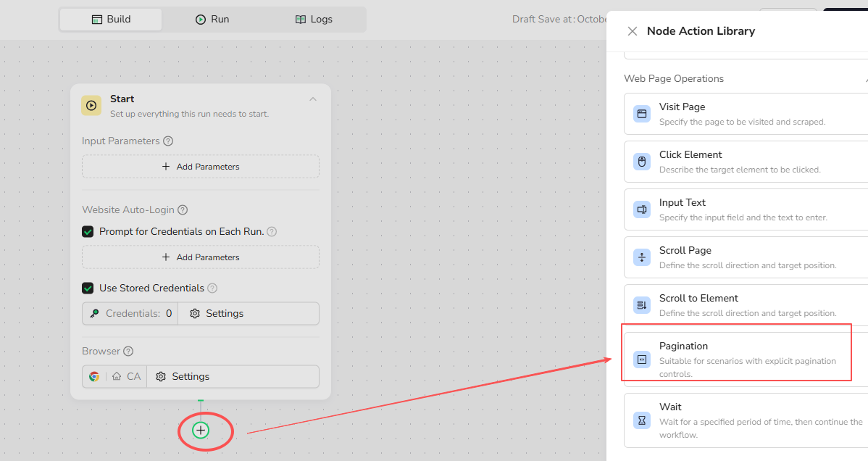Open help for Input Parameters
This screenshot has height=461, width=868.
168,141
